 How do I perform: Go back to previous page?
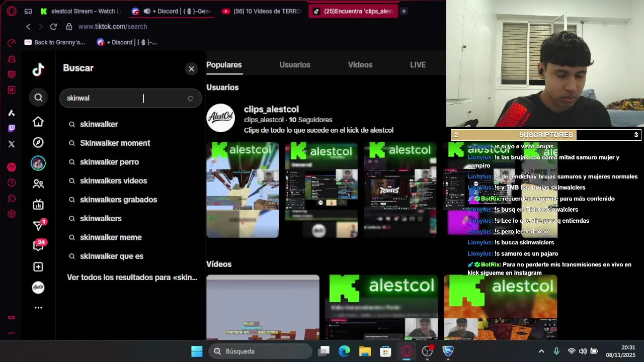pos(28,27)
